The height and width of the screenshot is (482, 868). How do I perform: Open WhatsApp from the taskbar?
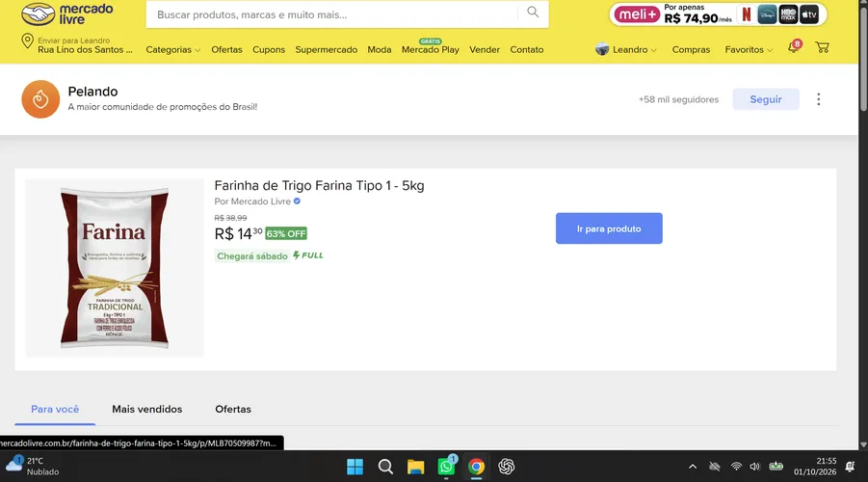[446, 467]
